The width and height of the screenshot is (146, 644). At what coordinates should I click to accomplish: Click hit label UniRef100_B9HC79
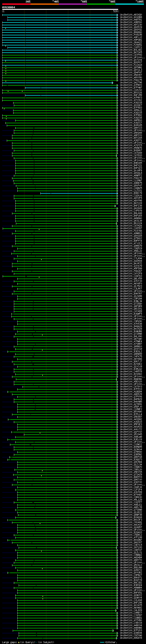131,193
